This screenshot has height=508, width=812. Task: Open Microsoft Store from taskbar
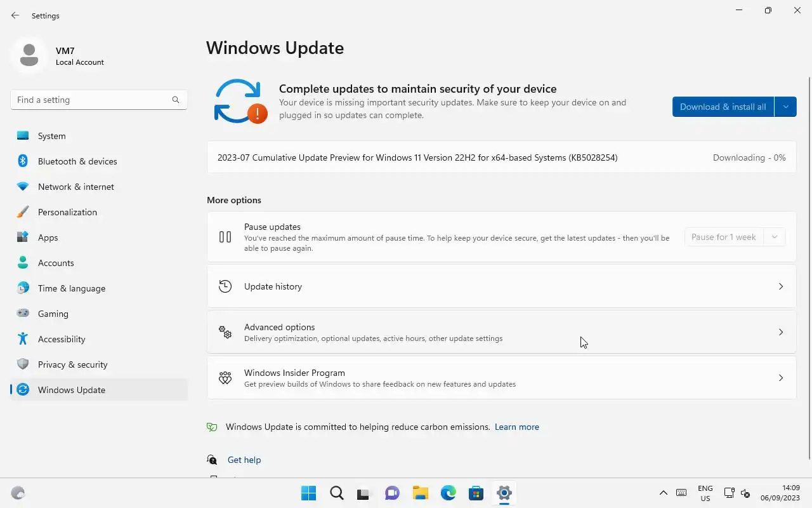pos(476,493)
